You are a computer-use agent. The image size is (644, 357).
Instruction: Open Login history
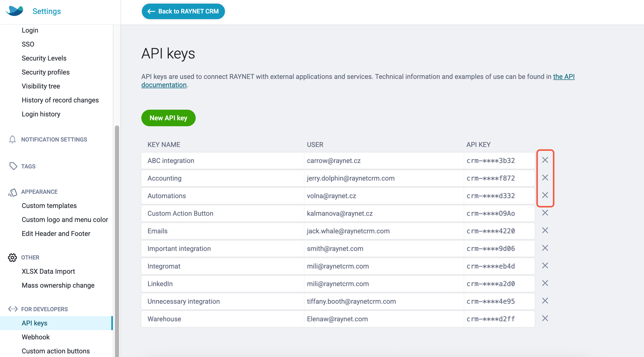tap(41, 114)
